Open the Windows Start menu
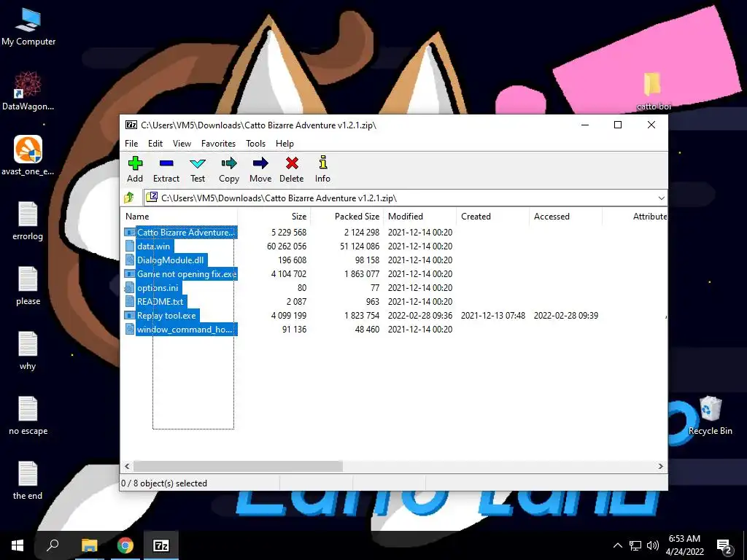This screenshot has height=560, width=747. [18, 545]
